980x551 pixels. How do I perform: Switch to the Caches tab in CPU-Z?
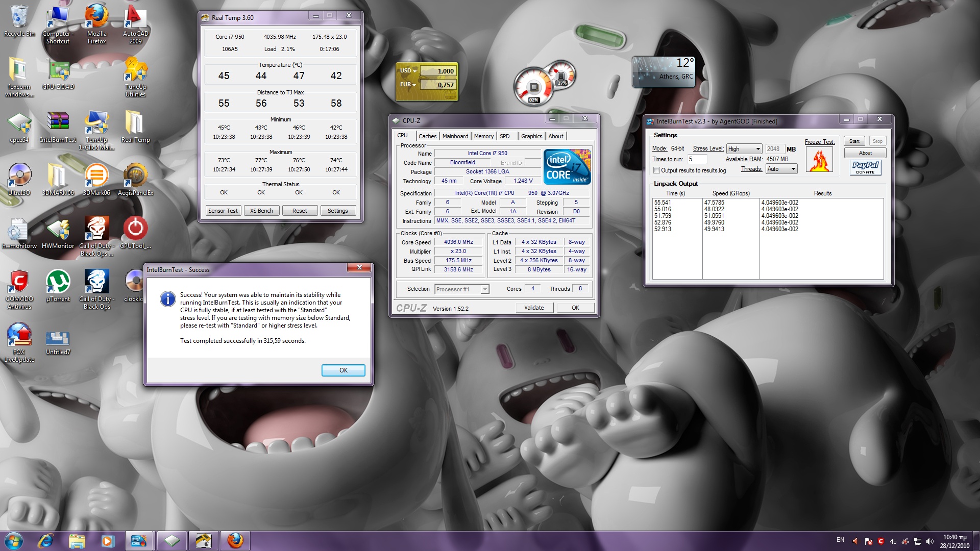pos(427,136)
